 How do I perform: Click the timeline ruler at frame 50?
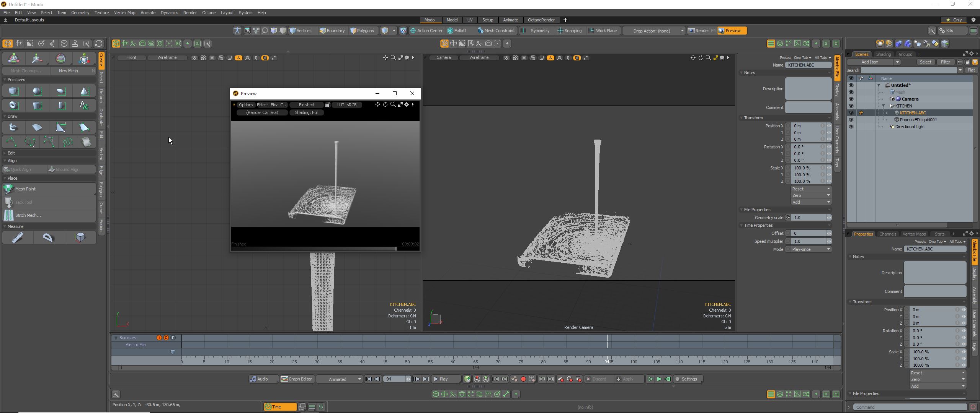point(408,361)
